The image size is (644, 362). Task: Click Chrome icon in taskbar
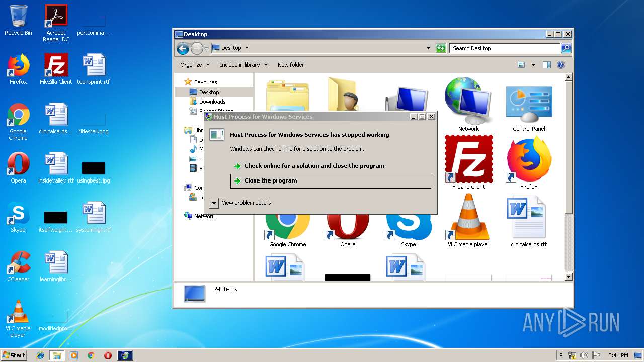pyautogui.click(x=91, y=355)
